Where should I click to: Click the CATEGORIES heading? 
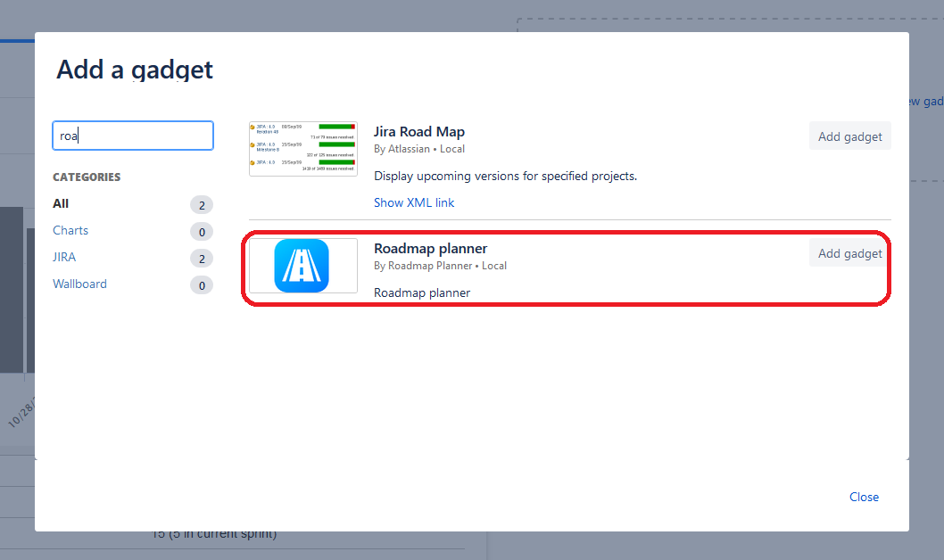pyautogui.click(x=87, y=177)
